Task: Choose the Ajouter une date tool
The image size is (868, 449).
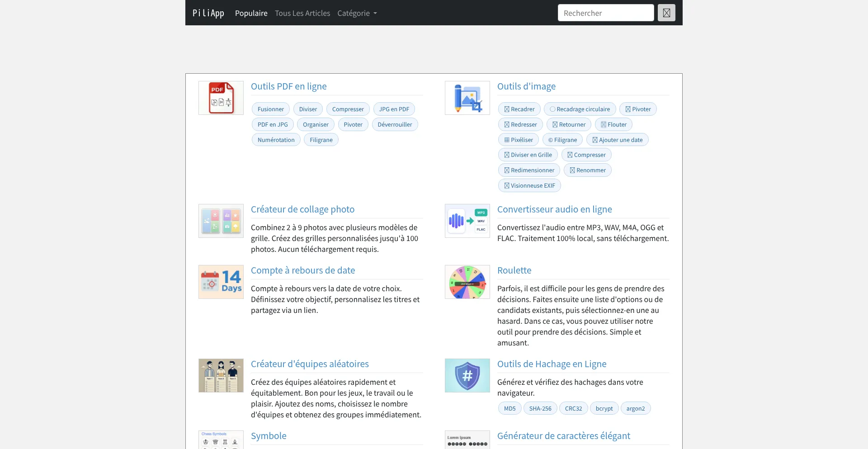Action: pyautogui.click(x=618, y=140)
